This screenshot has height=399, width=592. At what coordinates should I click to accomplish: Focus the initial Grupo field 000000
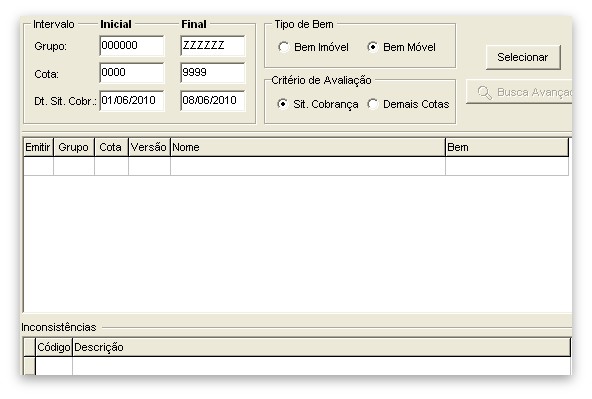pyautogui.click(x=132, y=46)
